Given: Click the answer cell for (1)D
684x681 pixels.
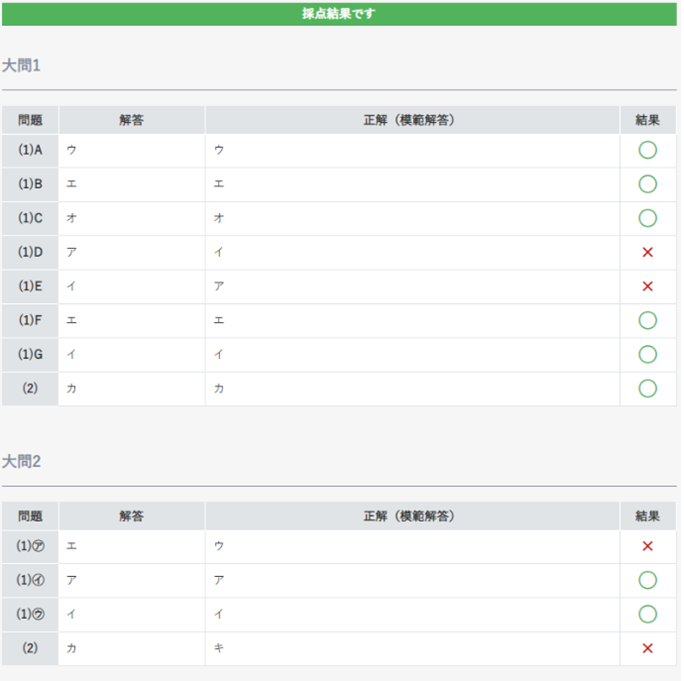Looking at the screenshot, I should (x=131, y=252).
